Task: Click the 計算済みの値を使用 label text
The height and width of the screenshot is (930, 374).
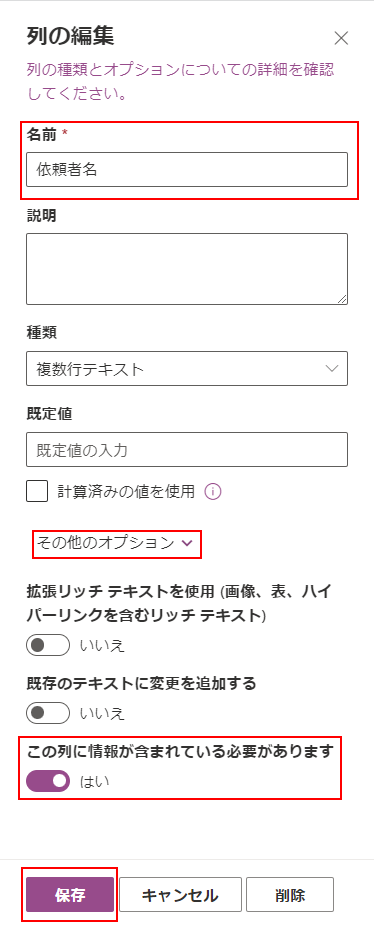Action: pos(126,492)
